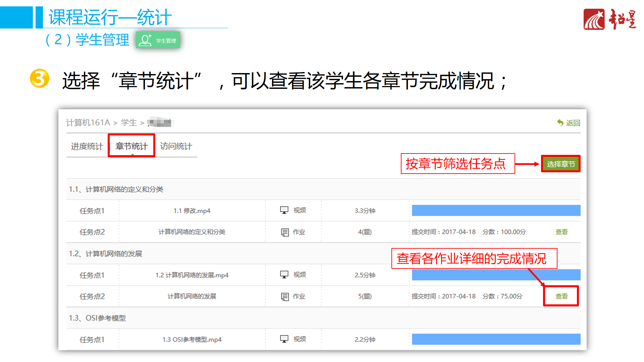Click 查看 link for 100.00分 homework
644x362 pixels.
[x=561, y=232]
